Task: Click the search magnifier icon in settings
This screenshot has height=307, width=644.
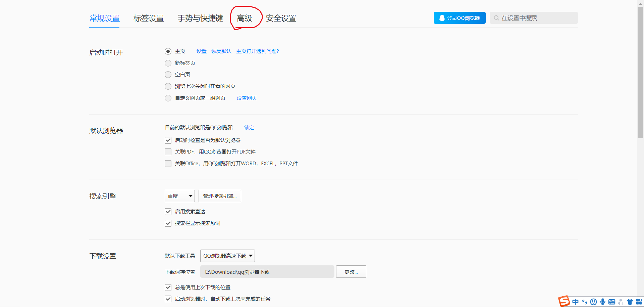Action: 496,18
